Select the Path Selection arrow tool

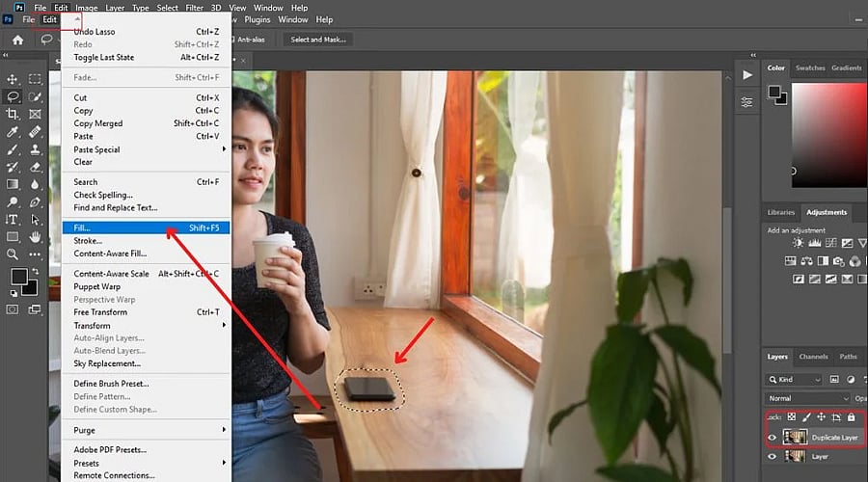coord(35,220)
